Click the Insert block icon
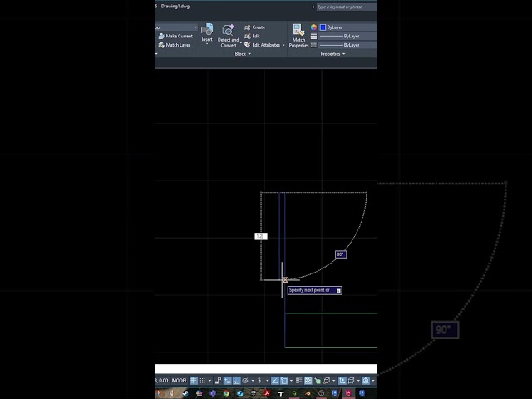The width and height of the screenshot is (532, 399). click(x=207, y=30)
